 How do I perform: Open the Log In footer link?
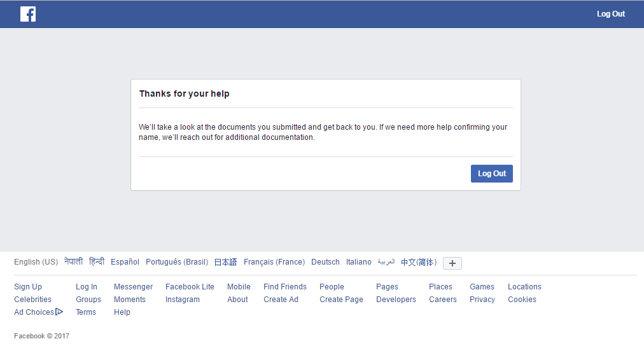tap(87, 287)
